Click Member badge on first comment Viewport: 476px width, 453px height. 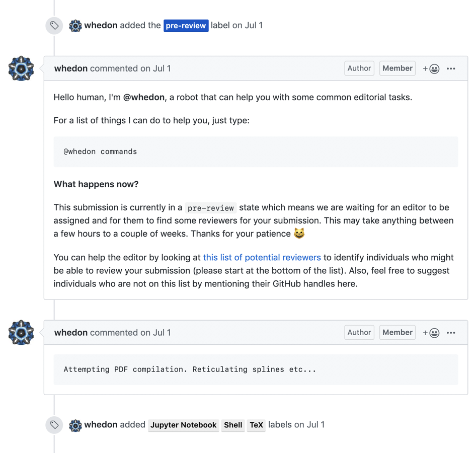click(397, 68)
